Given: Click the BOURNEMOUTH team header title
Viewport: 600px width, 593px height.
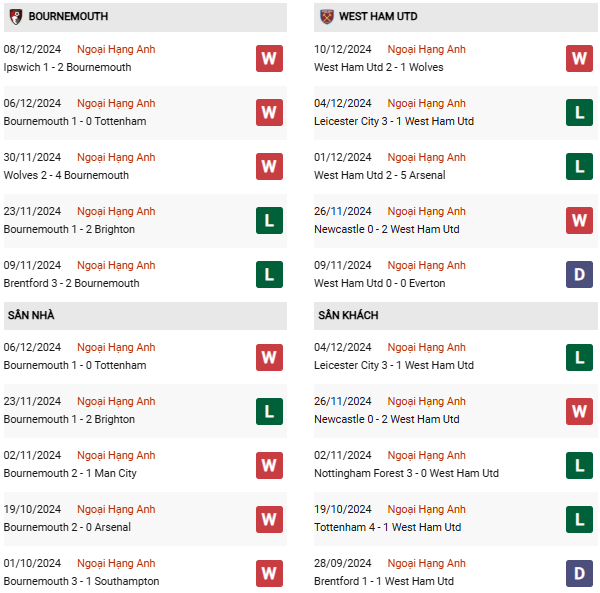Looking at the screenshot, I should (x=68, y=16).
